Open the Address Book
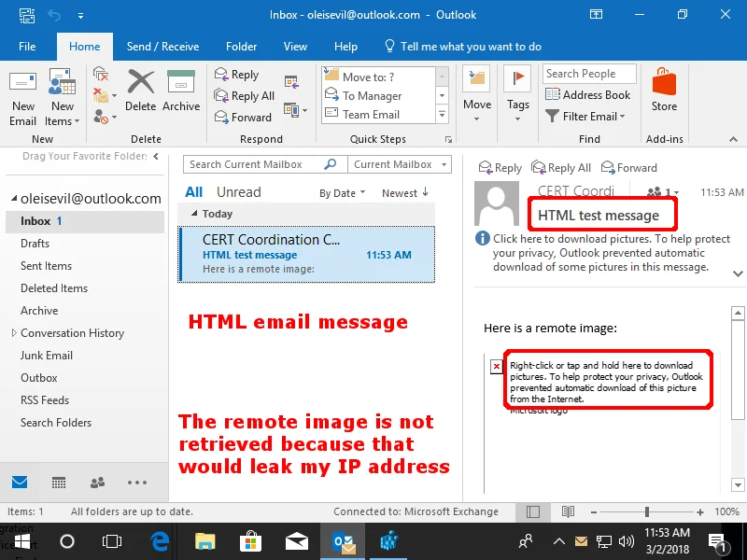Image resolution: width=747 pixels, height=560 pixels. pos(588,94)
